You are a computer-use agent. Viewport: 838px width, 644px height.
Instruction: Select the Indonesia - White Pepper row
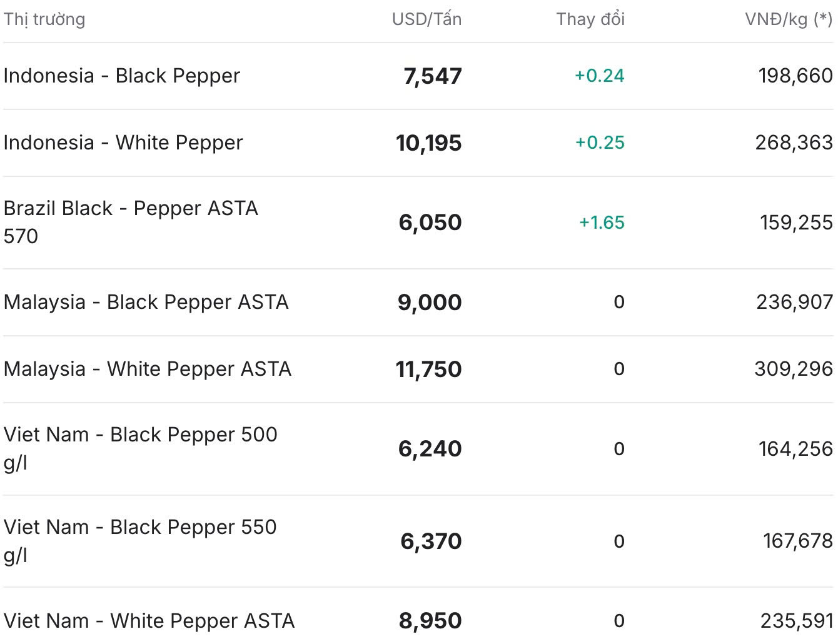pos(418,143)
